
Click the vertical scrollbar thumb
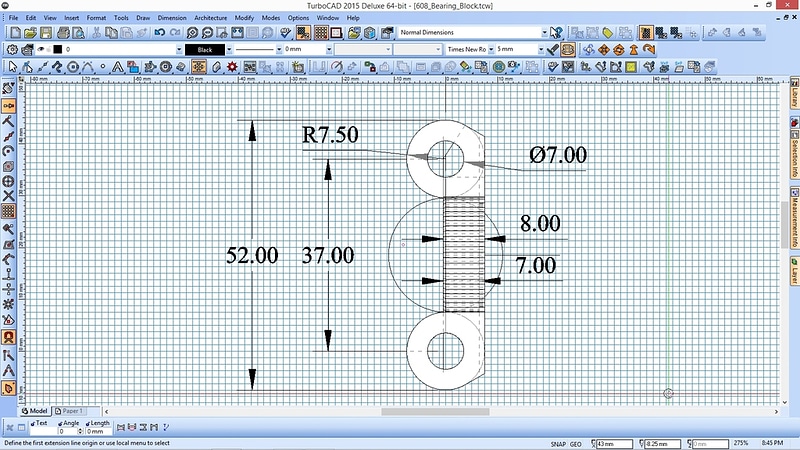click(x=785, y=225)
